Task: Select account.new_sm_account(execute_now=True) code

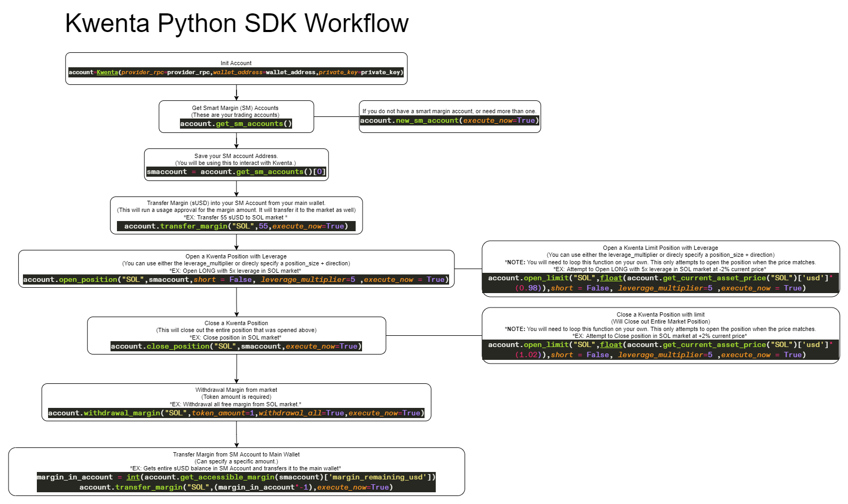Action: pyautogui.click(x=450, y=120)
